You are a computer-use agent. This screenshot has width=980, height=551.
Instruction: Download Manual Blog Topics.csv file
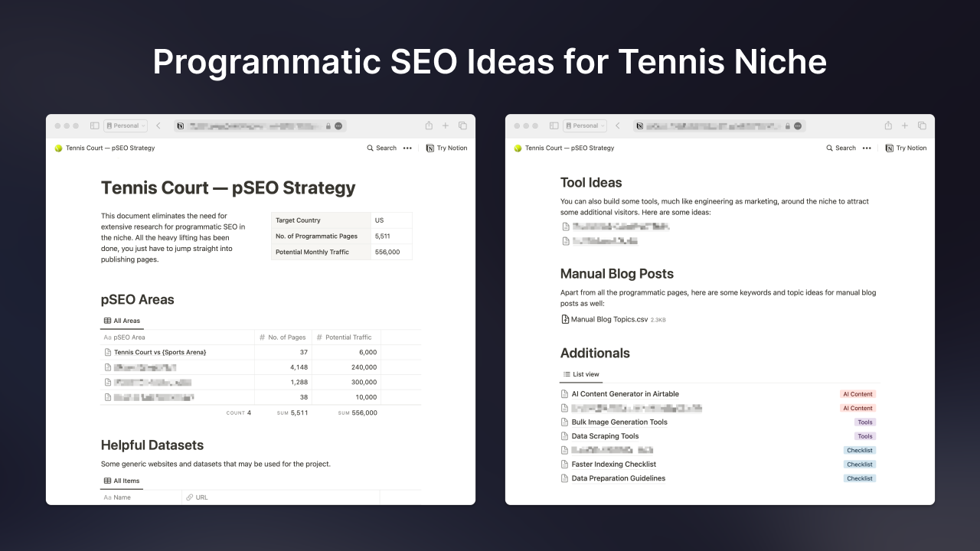click(613, 319)
